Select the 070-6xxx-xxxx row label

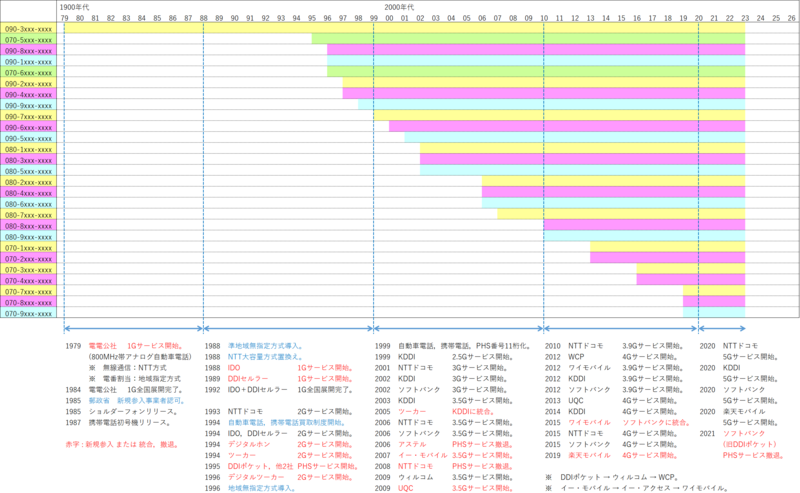[x=29, y=72]
